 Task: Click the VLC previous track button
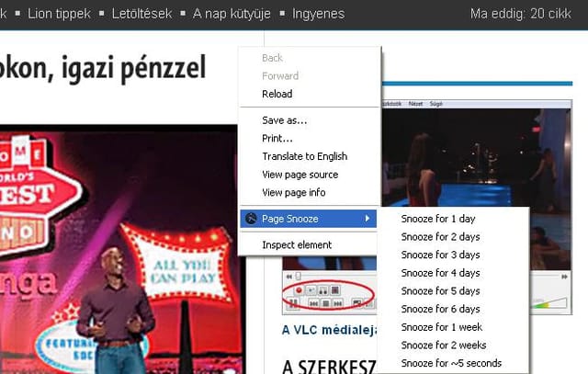(313, 303)
